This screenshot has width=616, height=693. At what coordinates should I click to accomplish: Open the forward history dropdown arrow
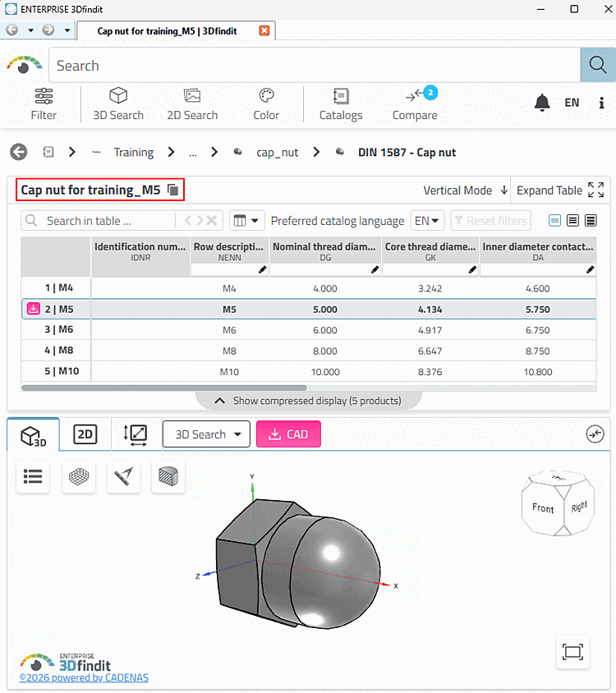67,30
